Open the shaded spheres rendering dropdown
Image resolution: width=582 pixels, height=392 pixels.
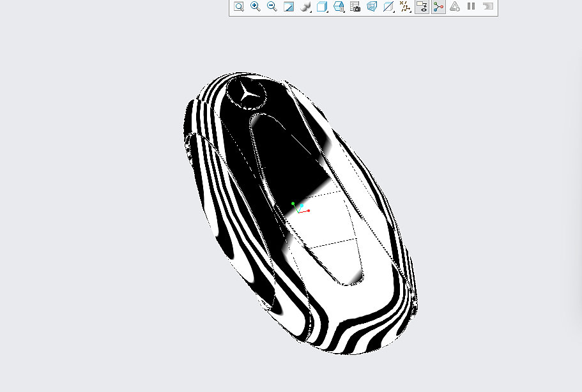pos(305,7)
